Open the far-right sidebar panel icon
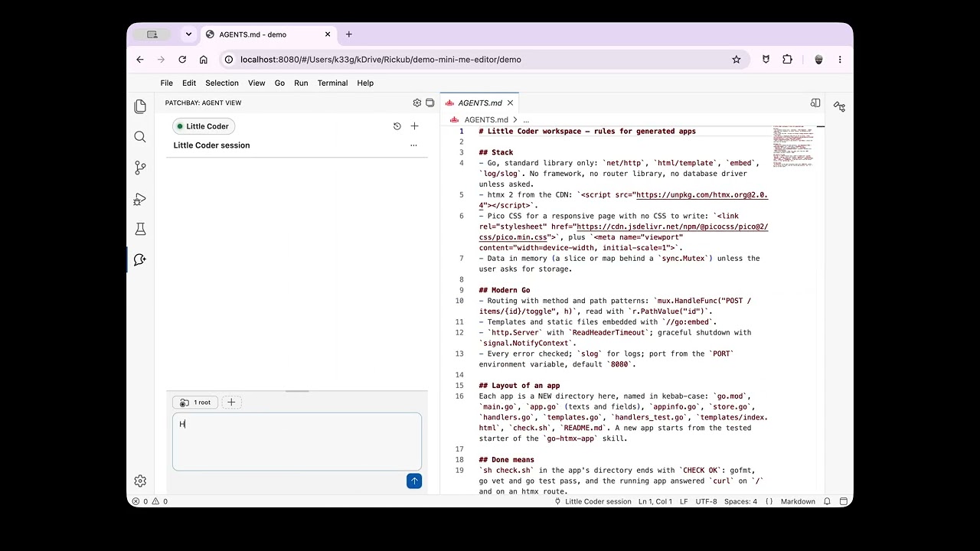This screenshot has width=980, height=551. (840, 107)
